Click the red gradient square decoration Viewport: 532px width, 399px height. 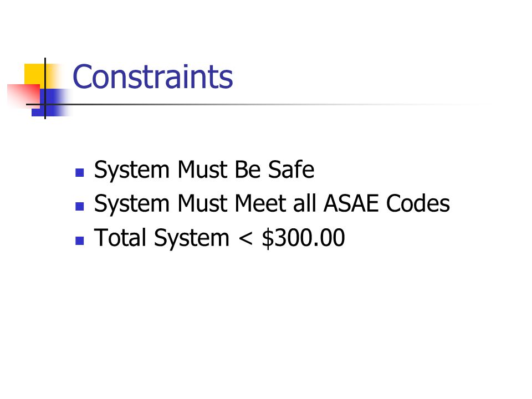[23, 96]
